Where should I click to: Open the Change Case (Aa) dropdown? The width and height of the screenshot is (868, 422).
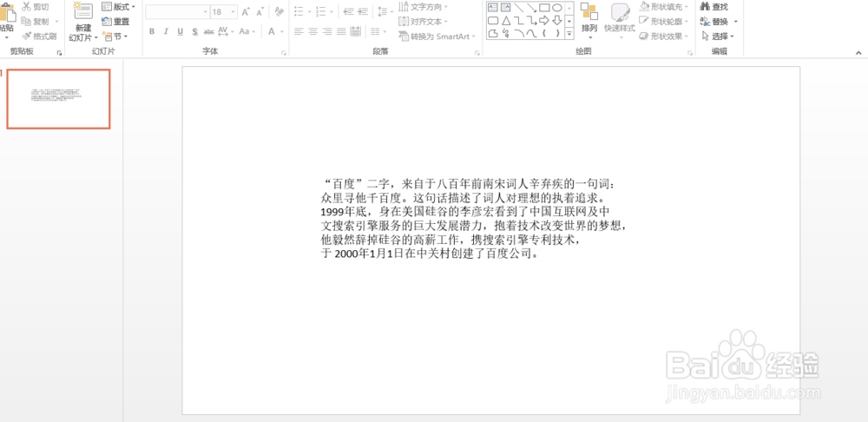click(x=247, y=31)
